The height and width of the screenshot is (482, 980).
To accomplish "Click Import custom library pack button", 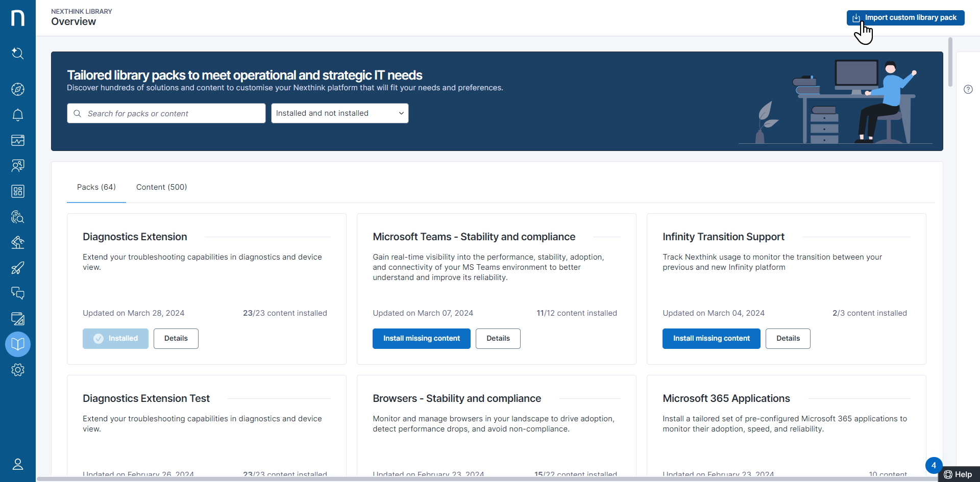I will click(x=905, y=17).
